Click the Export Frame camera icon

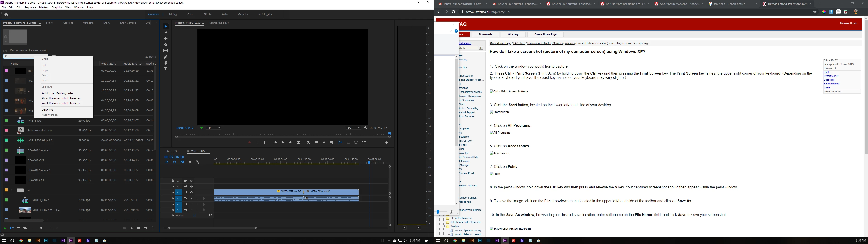[x=316, y=143]
